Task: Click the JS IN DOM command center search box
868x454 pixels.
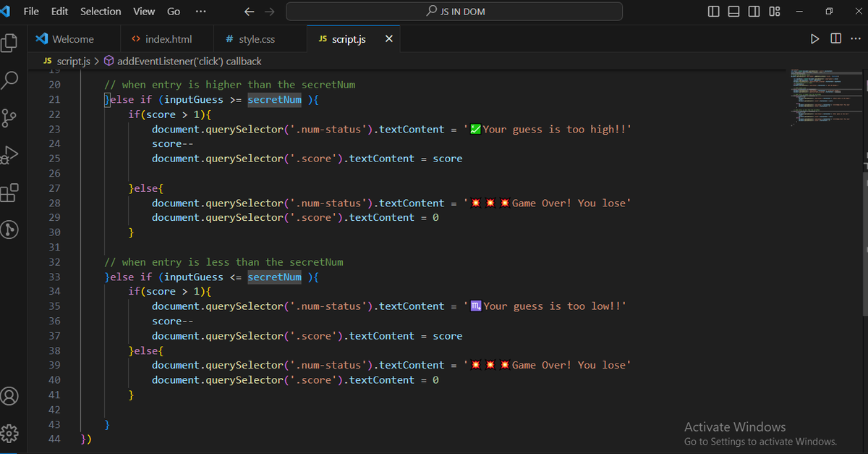Action: pyautogui.click(x=454, y=12)
